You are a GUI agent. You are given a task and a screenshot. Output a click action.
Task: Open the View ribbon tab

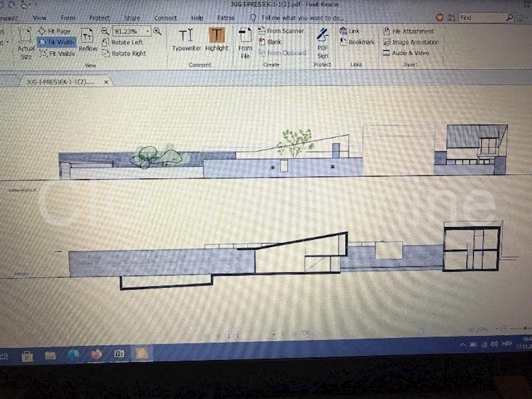click(x=39, y=18)
